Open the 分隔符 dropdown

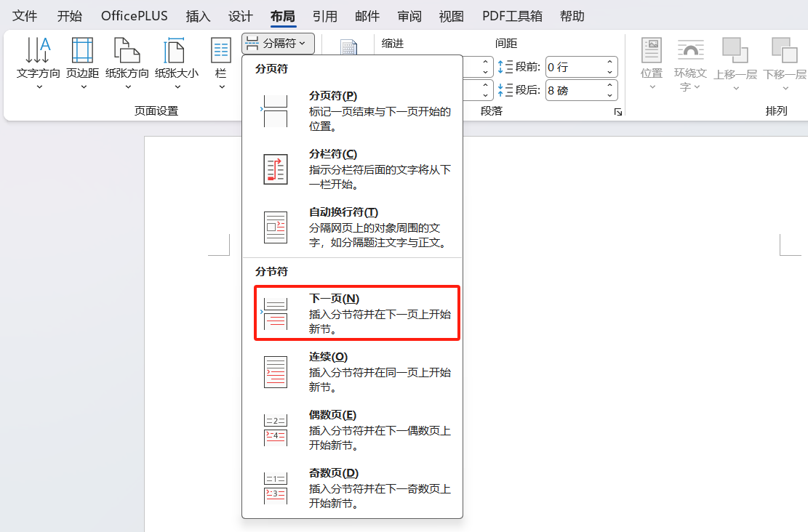tap(278, 44)
